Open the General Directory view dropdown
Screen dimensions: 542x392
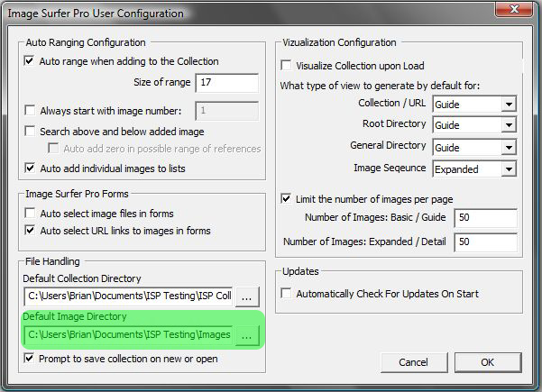point(474,148)
